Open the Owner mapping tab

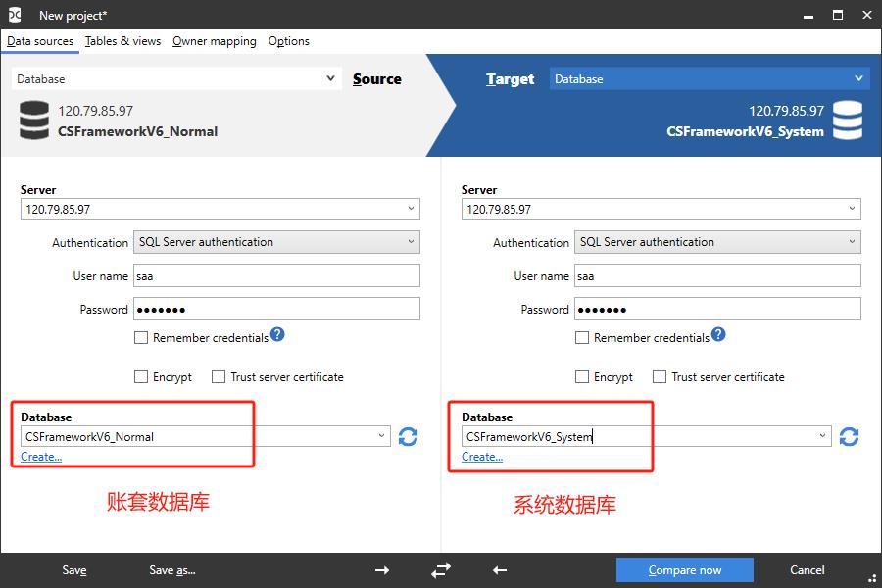(x=214, y=41)
